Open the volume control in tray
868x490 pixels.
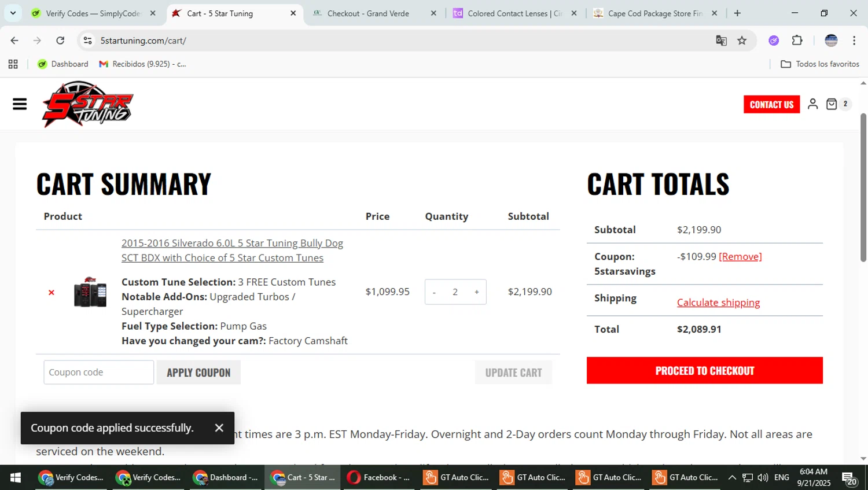(x=763, y=477)
